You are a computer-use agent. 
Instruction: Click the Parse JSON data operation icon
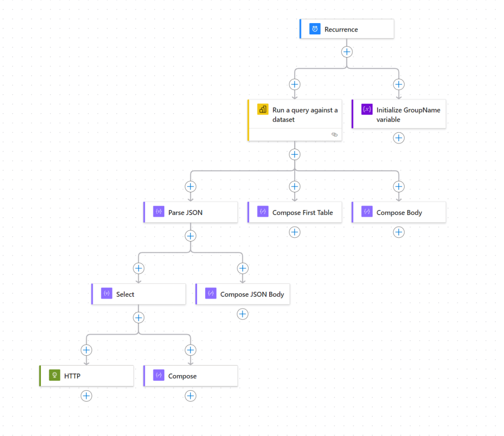point(158,212)
